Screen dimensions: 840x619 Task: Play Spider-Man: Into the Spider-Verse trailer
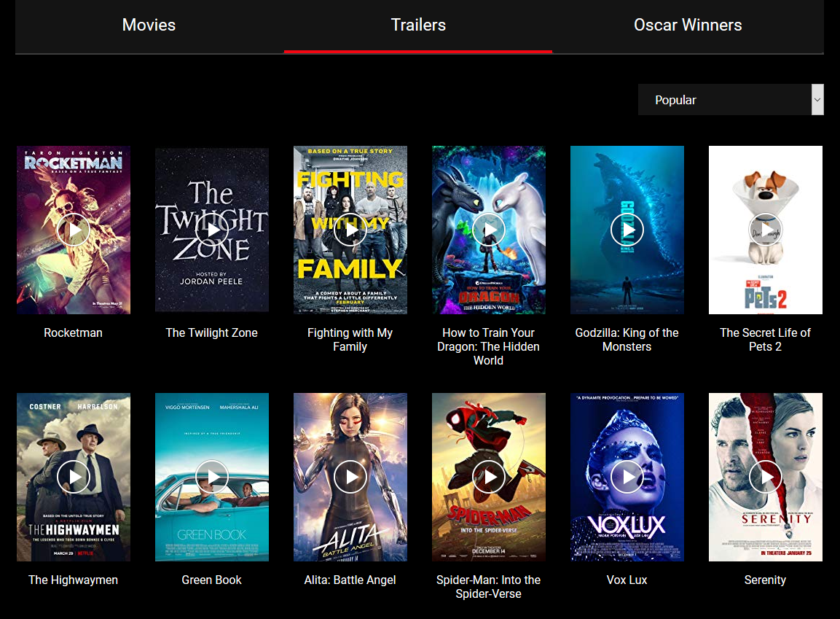(x=489, y=477)
